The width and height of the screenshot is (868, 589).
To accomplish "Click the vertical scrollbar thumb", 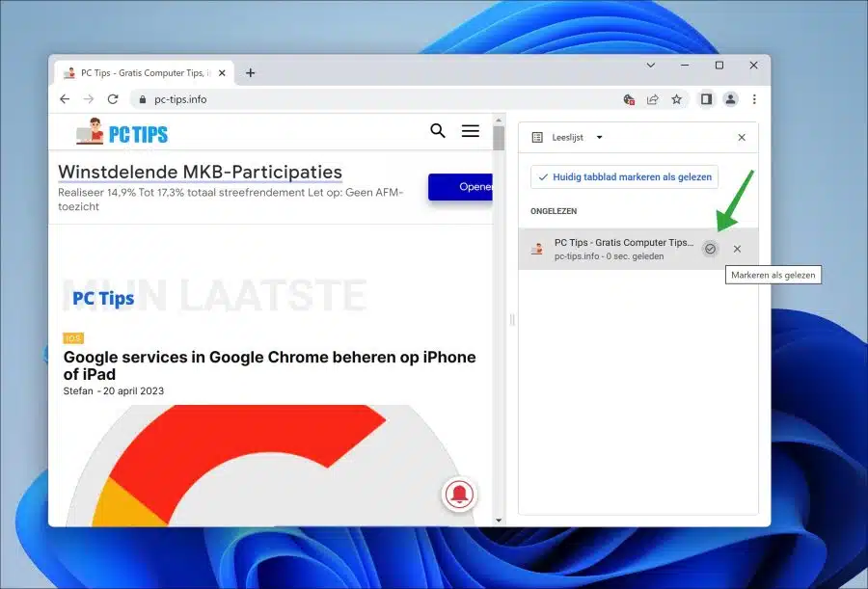I will pos(499,139).
